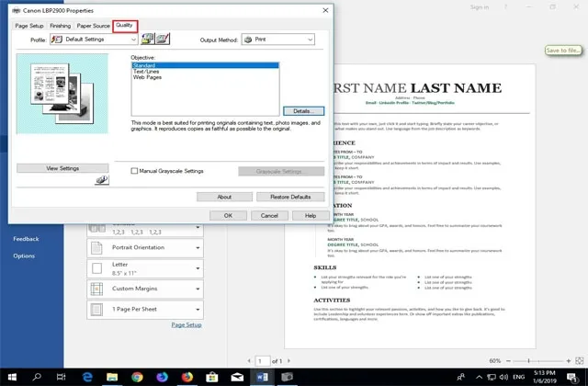Image resolution: width=588 pixels, height=386 pixels.
Task: Click the Edit Profile icon in the Profile row
Action: coord(162,40)
